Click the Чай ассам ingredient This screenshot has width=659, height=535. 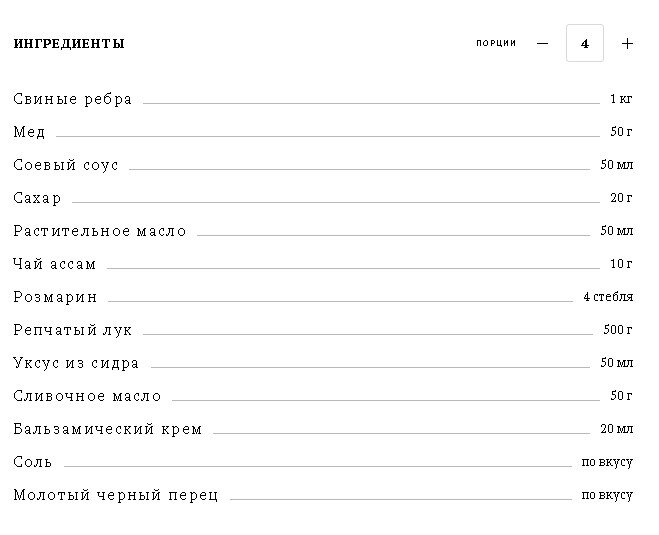pyautogui.click(x=55, y=264)
